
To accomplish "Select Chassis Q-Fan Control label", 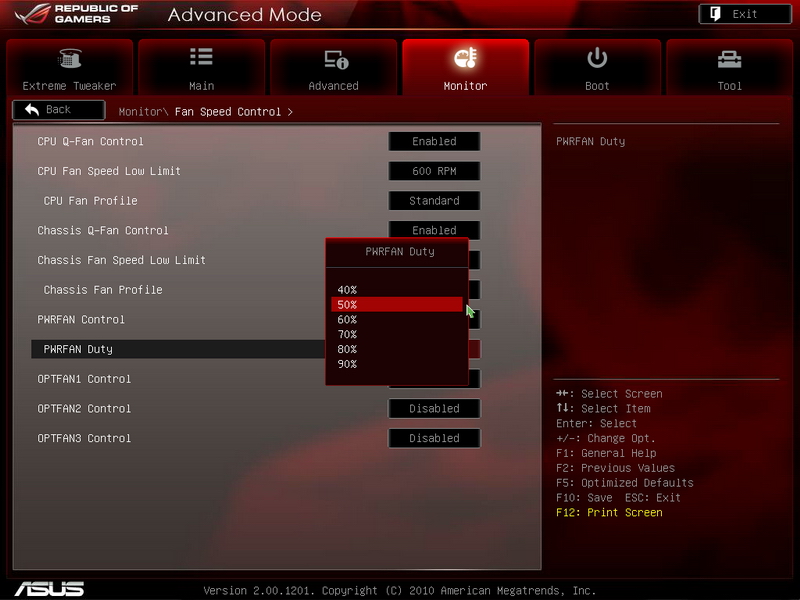I will click(103, 230).
